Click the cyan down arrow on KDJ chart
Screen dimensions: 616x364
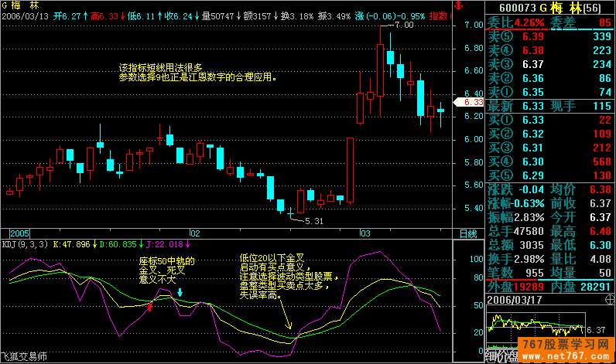click(180, 293)
